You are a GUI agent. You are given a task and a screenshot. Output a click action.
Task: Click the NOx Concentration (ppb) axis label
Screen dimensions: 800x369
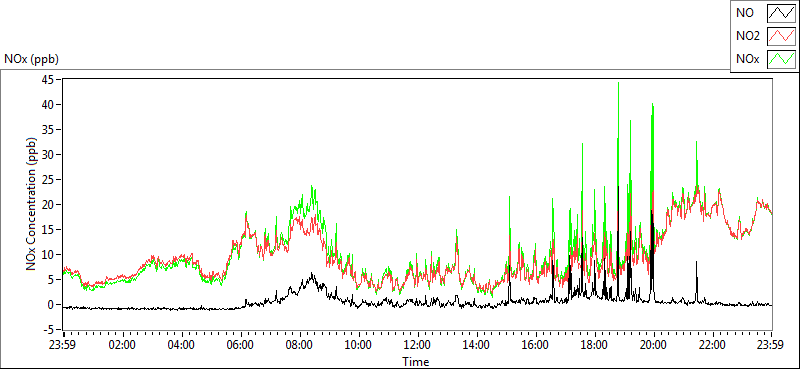click(x=32, y=203)
